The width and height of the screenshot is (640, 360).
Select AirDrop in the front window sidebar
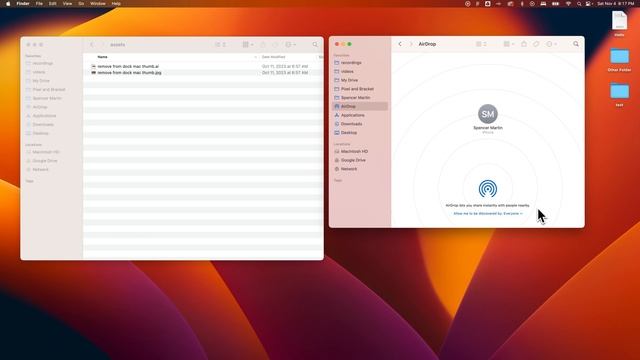360,107
